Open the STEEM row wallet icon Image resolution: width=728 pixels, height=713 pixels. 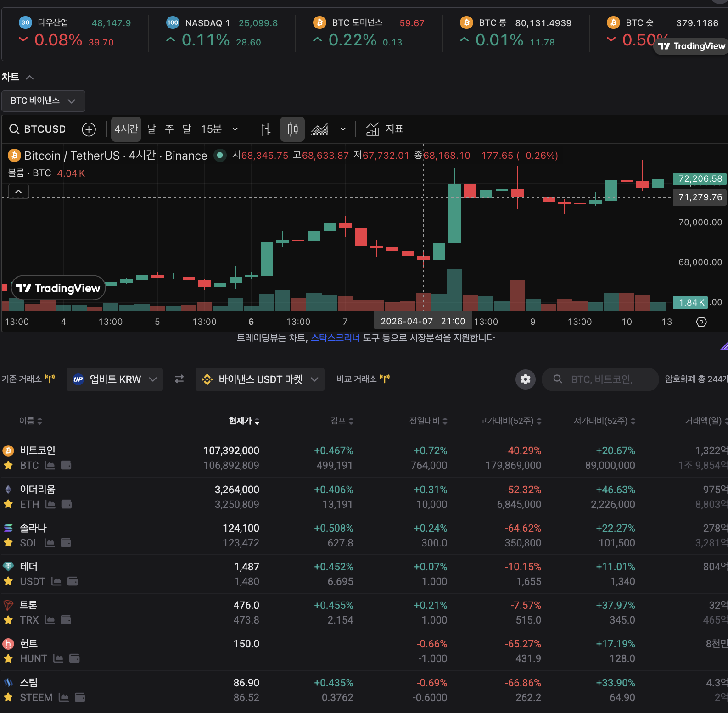[x=80, y=697]
